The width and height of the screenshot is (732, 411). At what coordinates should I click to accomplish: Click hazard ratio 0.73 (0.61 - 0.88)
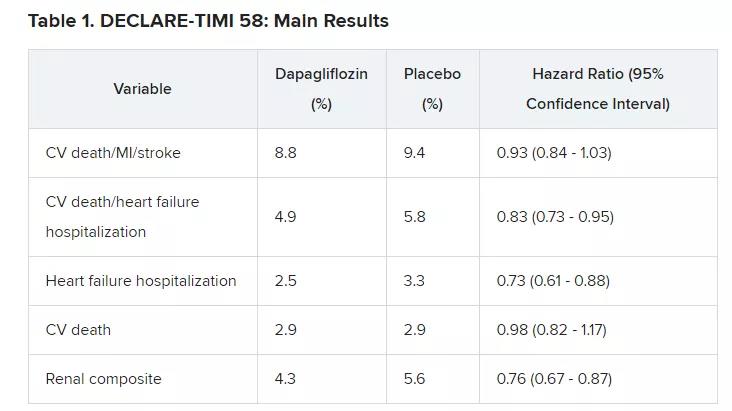553,281
